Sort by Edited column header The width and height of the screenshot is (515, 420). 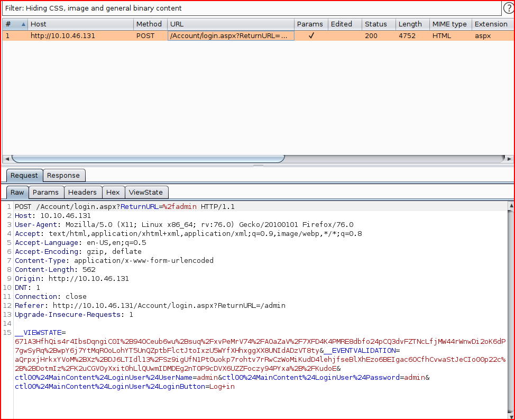click(345, 24)
